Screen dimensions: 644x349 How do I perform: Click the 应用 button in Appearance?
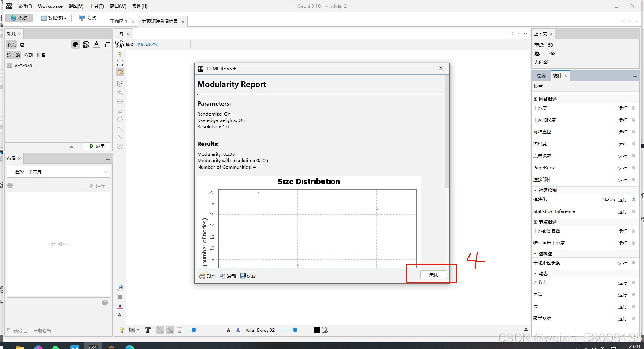coord(97,146)
